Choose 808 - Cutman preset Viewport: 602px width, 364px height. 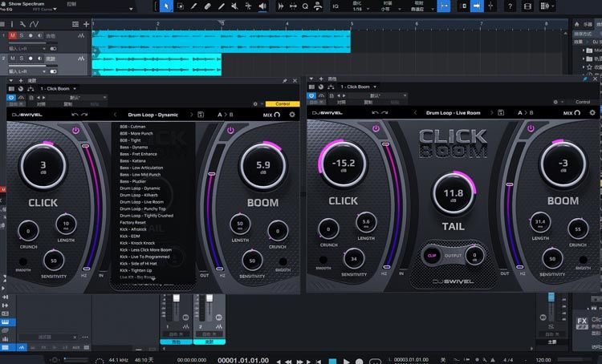coord(132,127)
